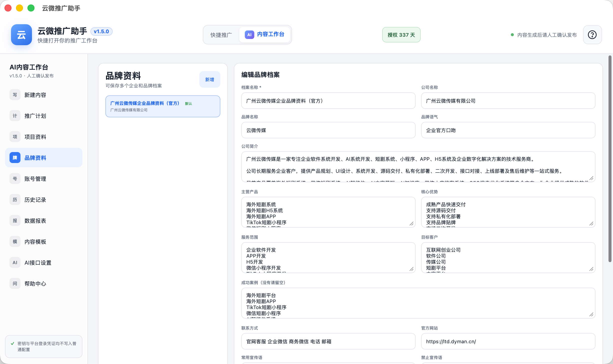Click the 品牌语气 input field
The image size is (613, 364).
click(508, 130)
